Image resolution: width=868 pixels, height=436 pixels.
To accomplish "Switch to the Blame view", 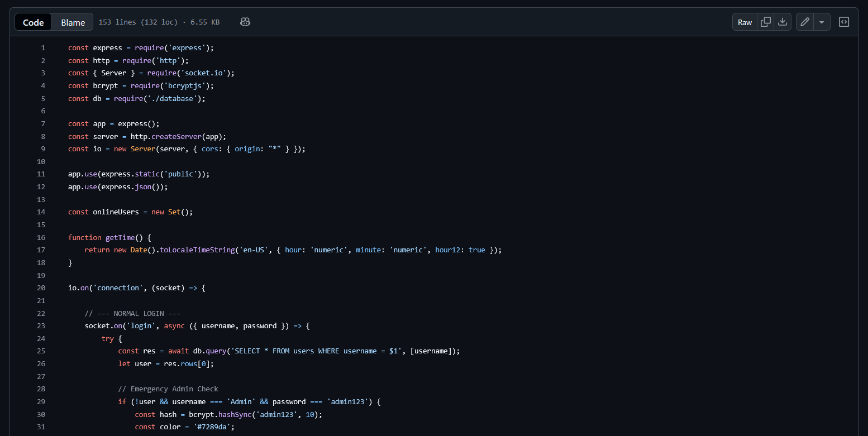I will 73,22.
